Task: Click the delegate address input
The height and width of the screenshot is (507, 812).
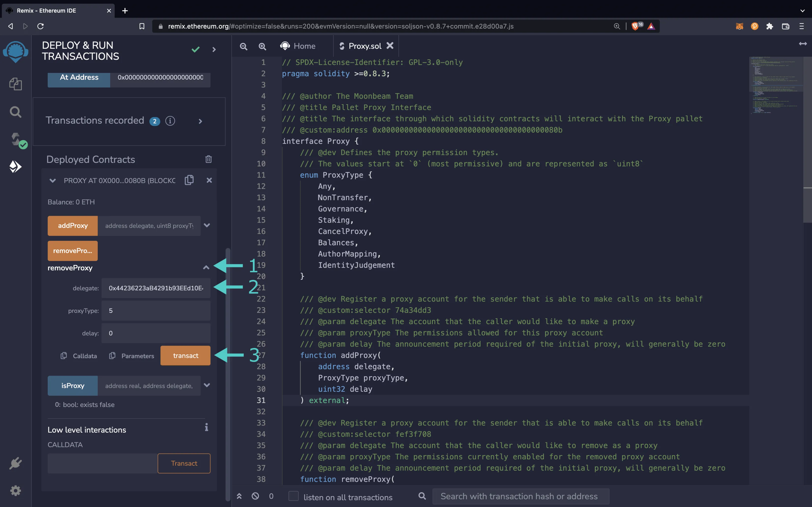Action: click(156, 288)
